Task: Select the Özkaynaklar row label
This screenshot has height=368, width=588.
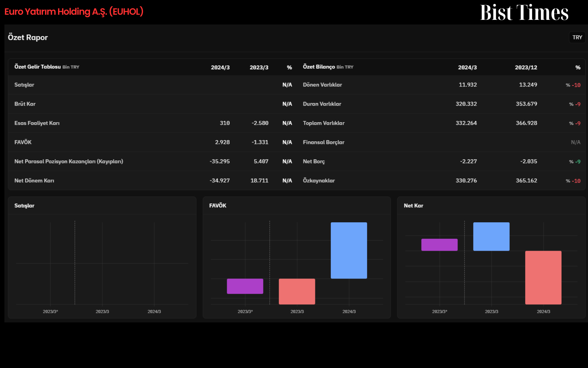Action: click(319, 181)
